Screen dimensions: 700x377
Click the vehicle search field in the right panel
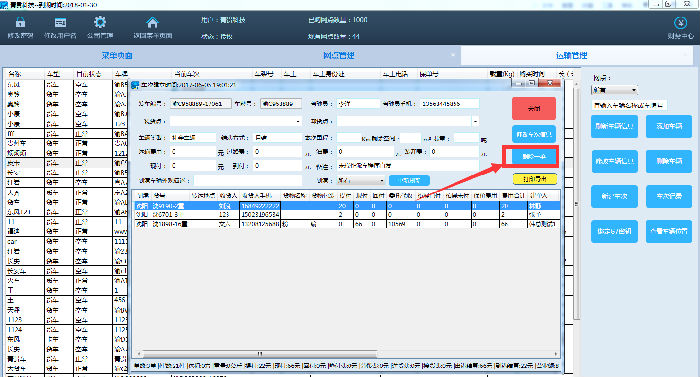(629, 105)
